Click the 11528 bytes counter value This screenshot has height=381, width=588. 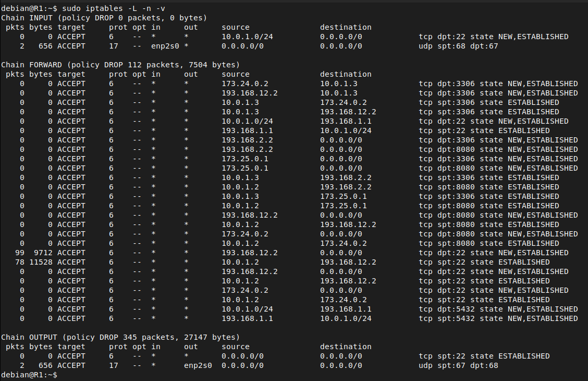coord(41,262)
